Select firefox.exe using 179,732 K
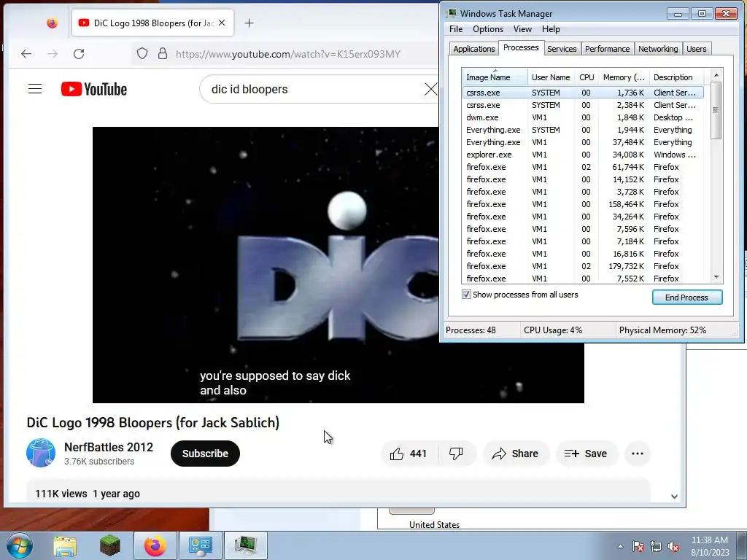The width and height of the screenshot is (747, 560). [x=583, y=265]
